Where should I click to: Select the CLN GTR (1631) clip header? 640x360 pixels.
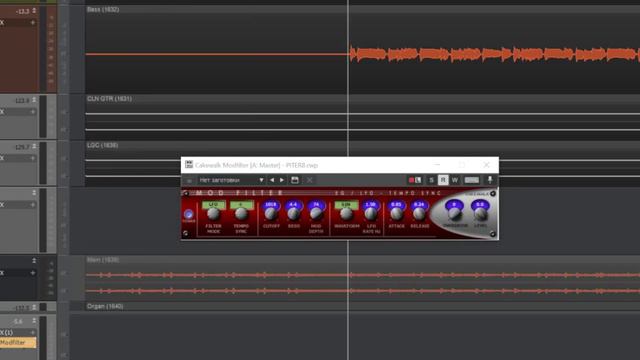pos(109,99)
